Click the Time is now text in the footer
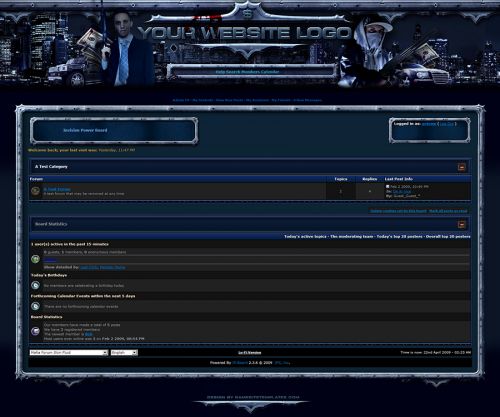This screenshot has height=417, width=500. [x=436, y=352]
